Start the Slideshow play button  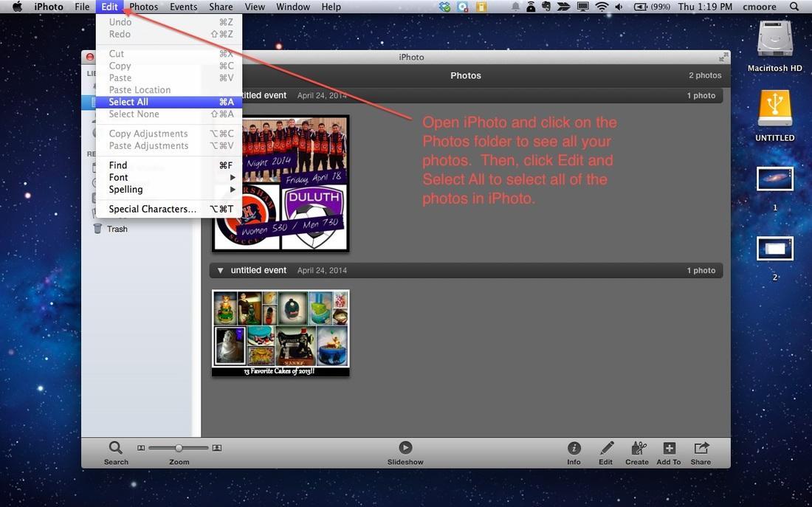[x=405, y=448]
